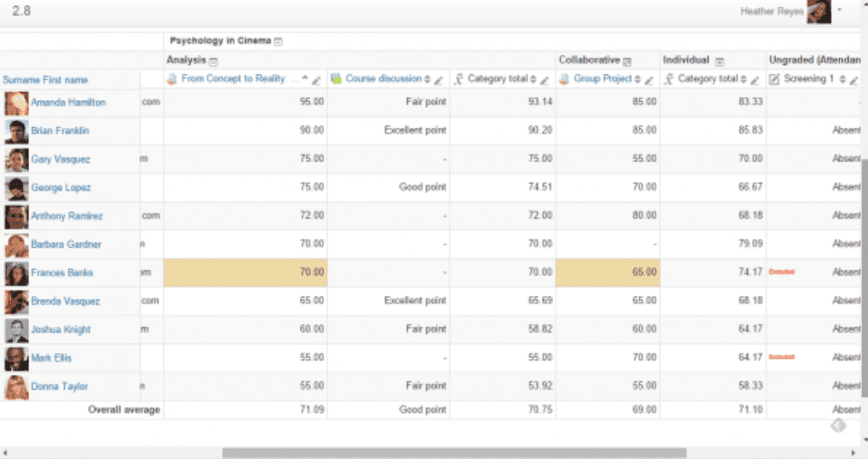Open Frances Banks's profile link
Viewport: 868px width, 459px height.
click(x=62, y=273)
